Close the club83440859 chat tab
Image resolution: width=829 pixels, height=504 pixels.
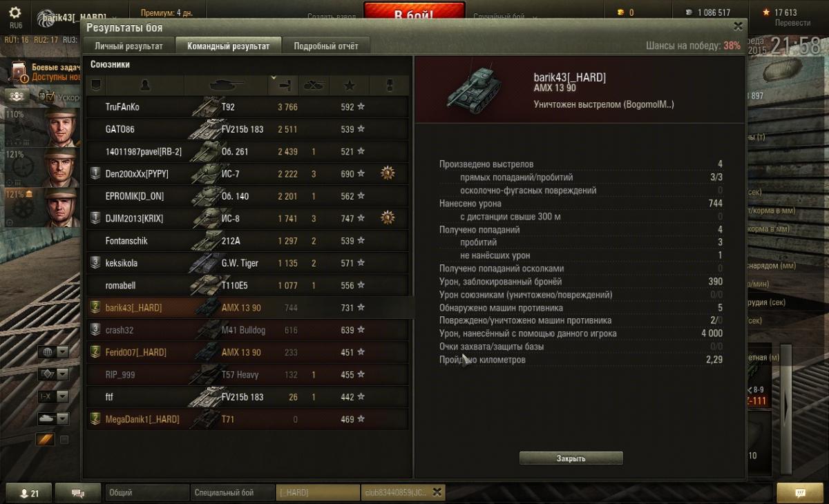437,492
